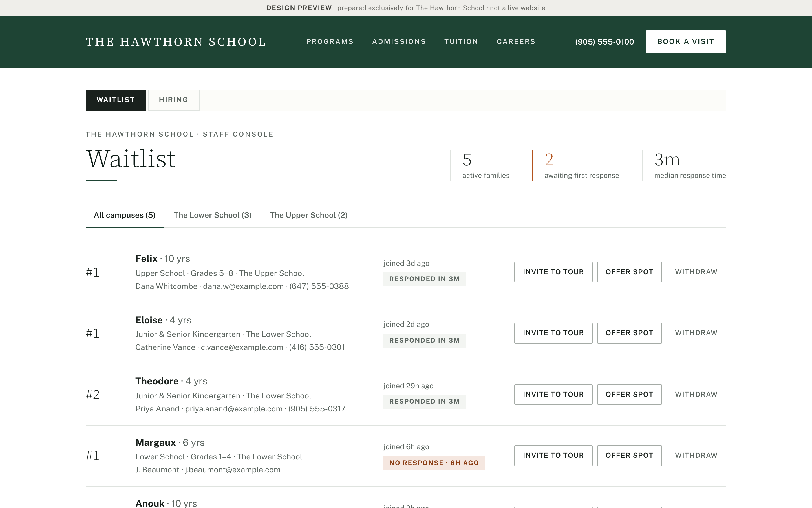Click Eloise's 'Responded in 3m' badge
The image size is (812, 508).
coord(424,340)
